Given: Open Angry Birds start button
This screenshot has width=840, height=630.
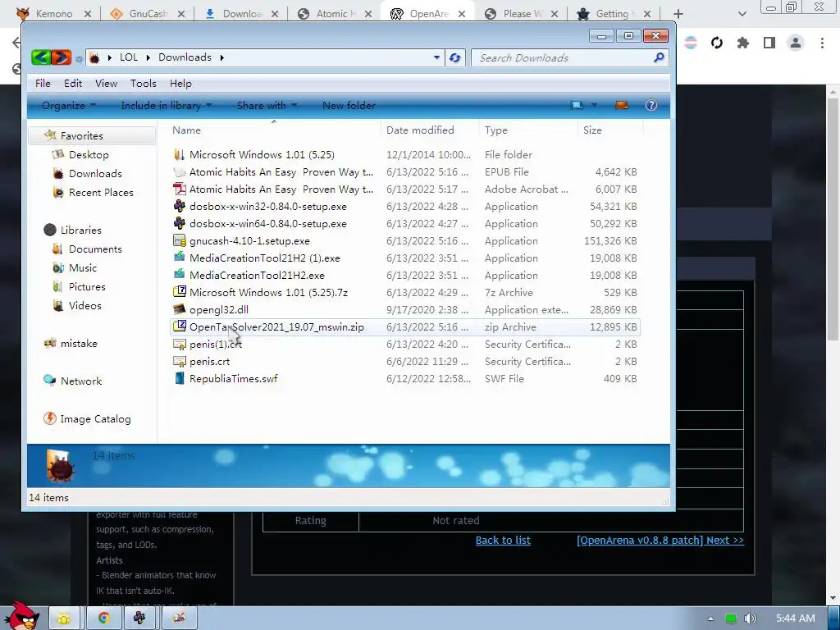Looking at the screenshot, I should pyautogui.click(x=21, y=615).
